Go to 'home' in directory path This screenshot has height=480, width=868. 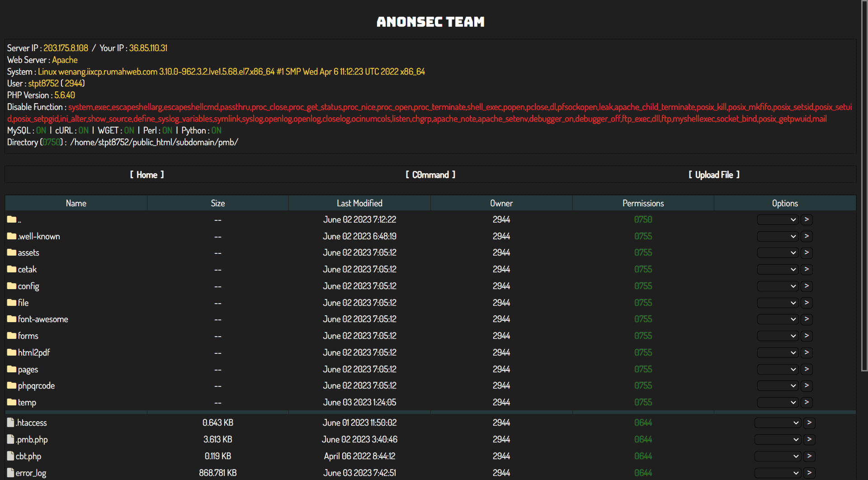coord(85,142)
